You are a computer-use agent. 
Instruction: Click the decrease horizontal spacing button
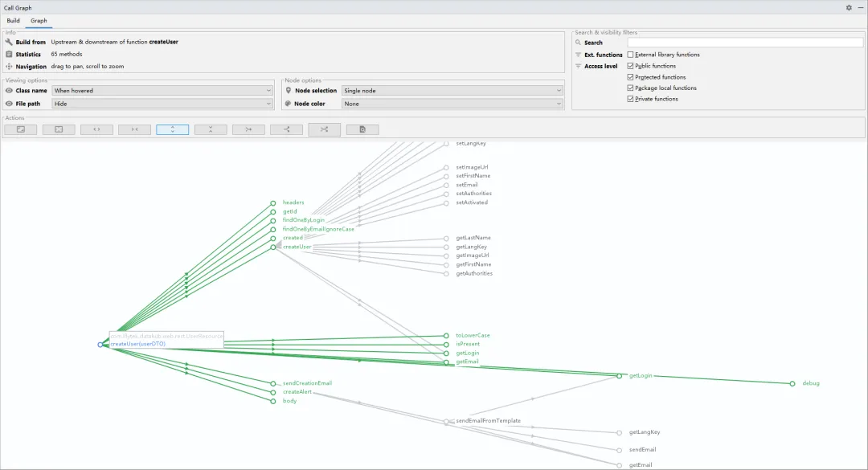(x=134, y=129)
